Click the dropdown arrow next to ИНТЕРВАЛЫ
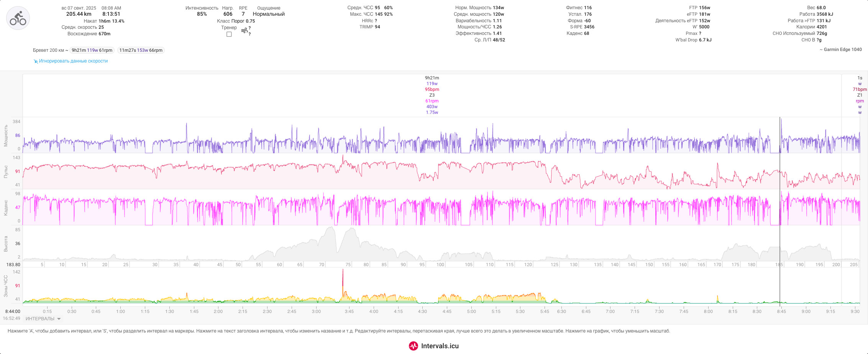868x354 pixels. click(x=59, y=319)
